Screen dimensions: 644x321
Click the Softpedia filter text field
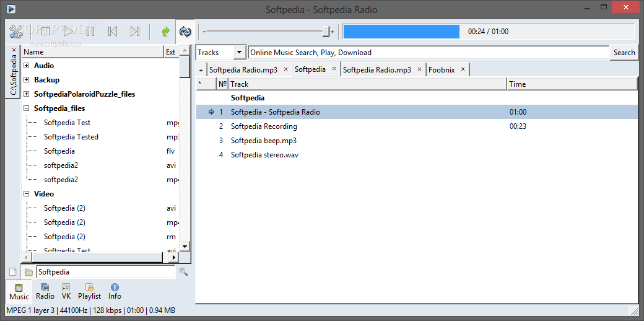click(x=105, y=272)
